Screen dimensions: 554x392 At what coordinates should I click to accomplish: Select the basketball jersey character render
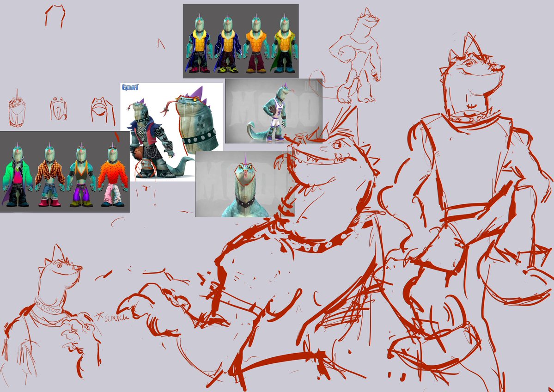(x=274, y=111)
